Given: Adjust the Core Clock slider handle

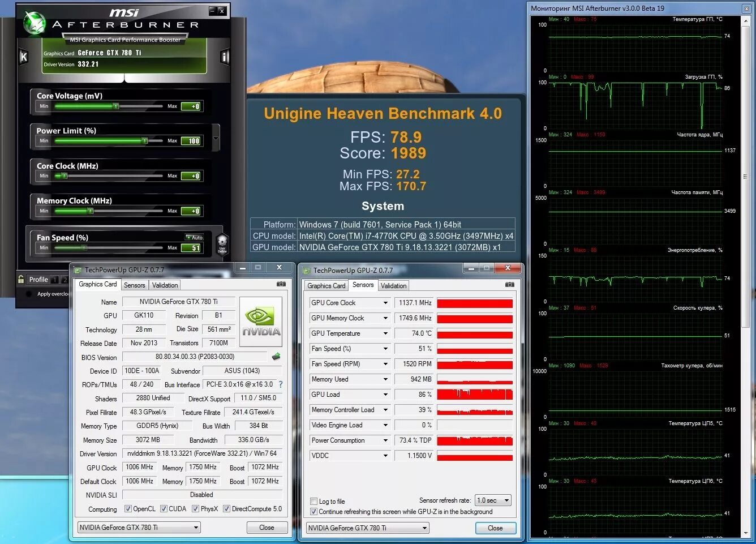Looking at the screenshot, I should pos(65,175).
